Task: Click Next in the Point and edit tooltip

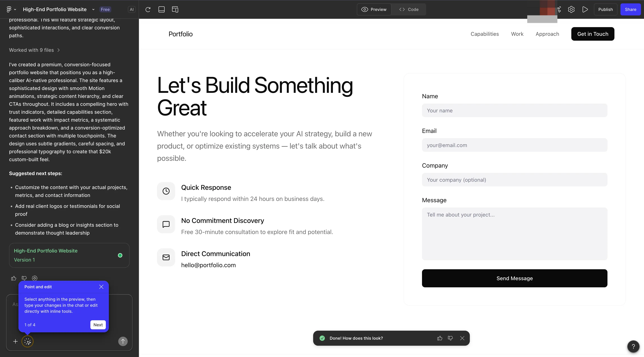Action: coord(98,325)
